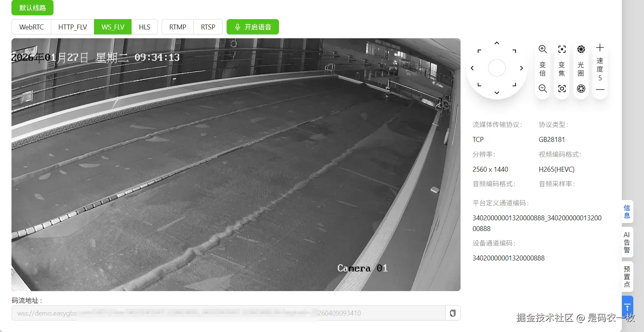The height and width of the screenshot is (332, 644).
Task: Click the back-to-top arrow button
Action: coord(627,307)
